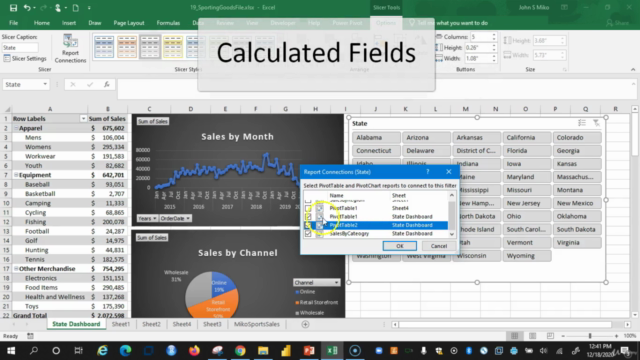Click the multi-select icon on State slicer

click(582, 123)
